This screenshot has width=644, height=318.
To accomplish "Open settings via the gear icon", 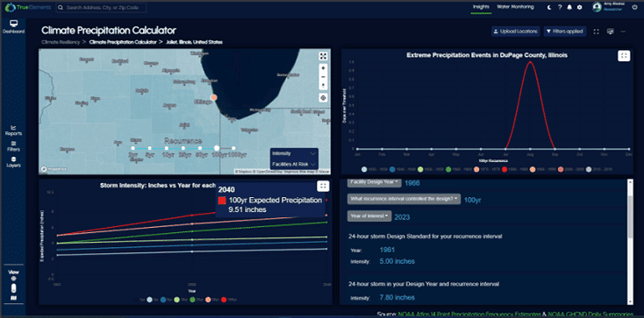I will (580, 7).
